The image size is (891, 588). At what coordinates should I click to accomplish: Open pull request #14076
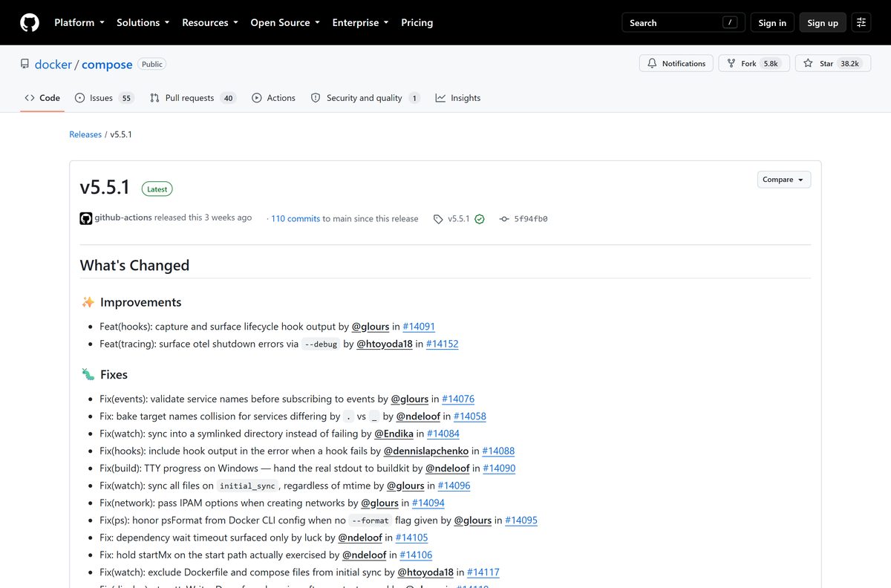[x=458, y=399]
